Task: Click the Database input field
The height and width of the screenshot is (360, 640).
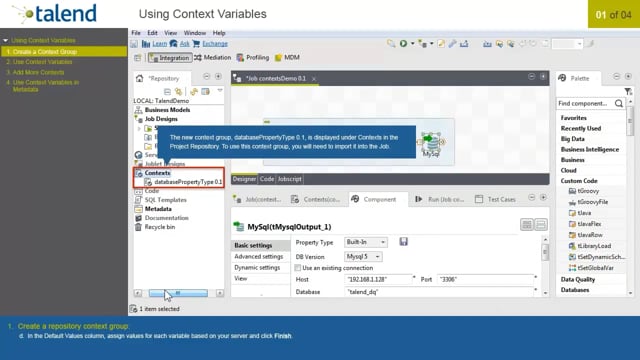Action: (439, 292)
